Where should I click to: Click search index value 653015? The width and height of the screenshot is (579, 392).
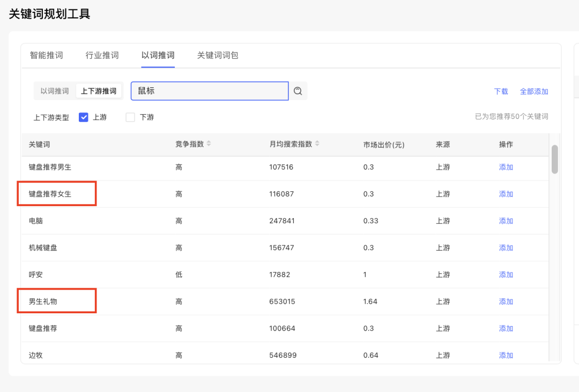[x=282, y=301]
